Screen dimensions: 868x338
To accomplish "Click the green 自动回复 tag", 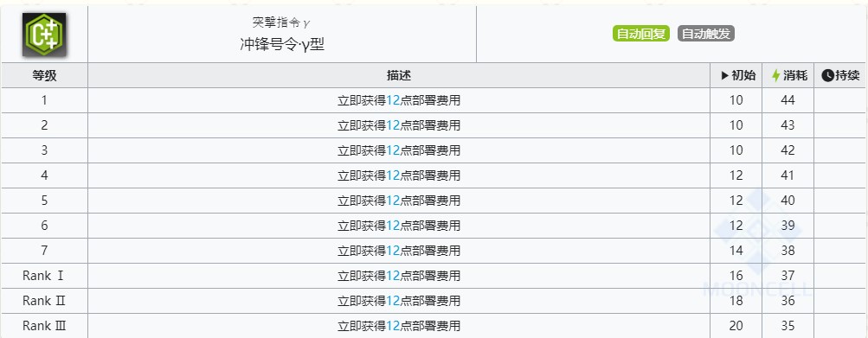I will [641, 34].
